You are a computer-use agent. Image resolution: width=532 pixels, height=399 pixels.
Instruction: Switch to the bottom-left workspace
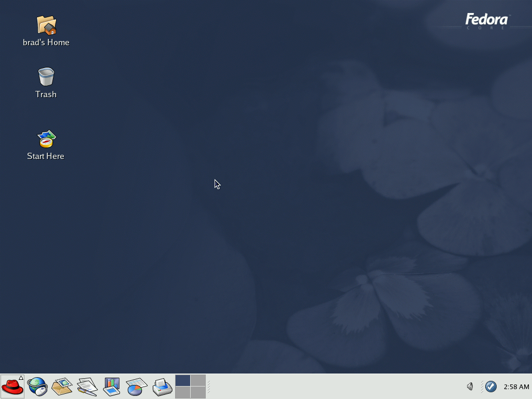tap(182, 393)
